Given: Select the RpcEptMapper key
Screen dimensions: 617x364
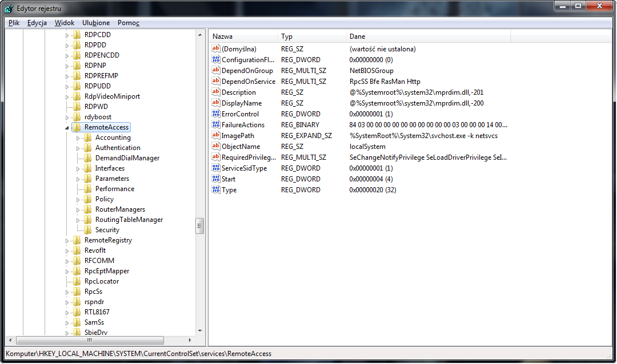Looking at the screenshot, I should [x=107, y=271].
